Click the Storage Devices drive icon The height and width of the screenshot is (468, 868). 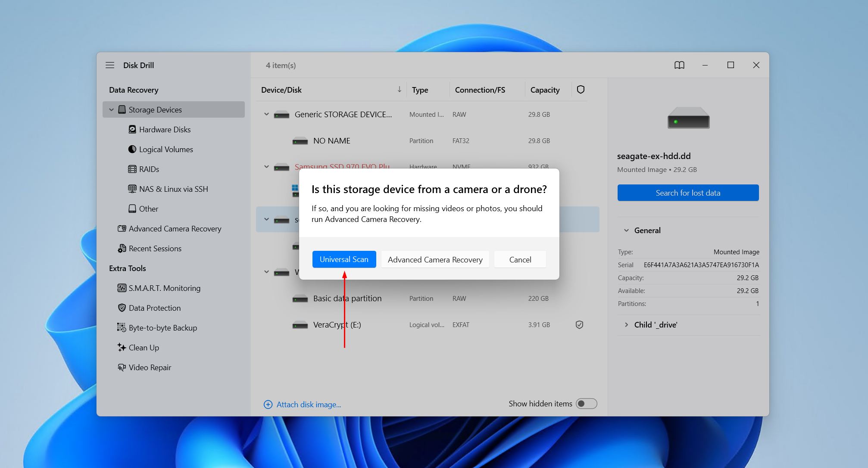[x=122, y=109]
